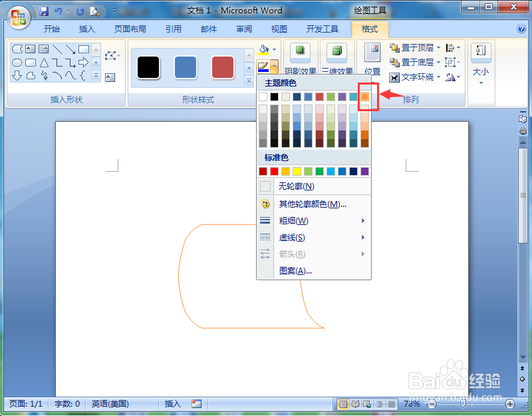The height and width of the screenshot is (416, 532).
Task: Switch to Web Layout view
Action: pos(367,404)
